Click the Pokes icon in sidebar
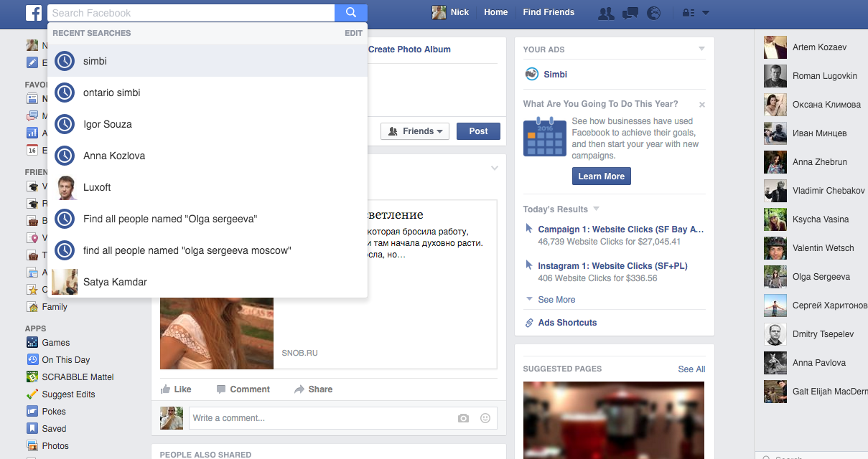868x459 pixels. coord(32,412)
